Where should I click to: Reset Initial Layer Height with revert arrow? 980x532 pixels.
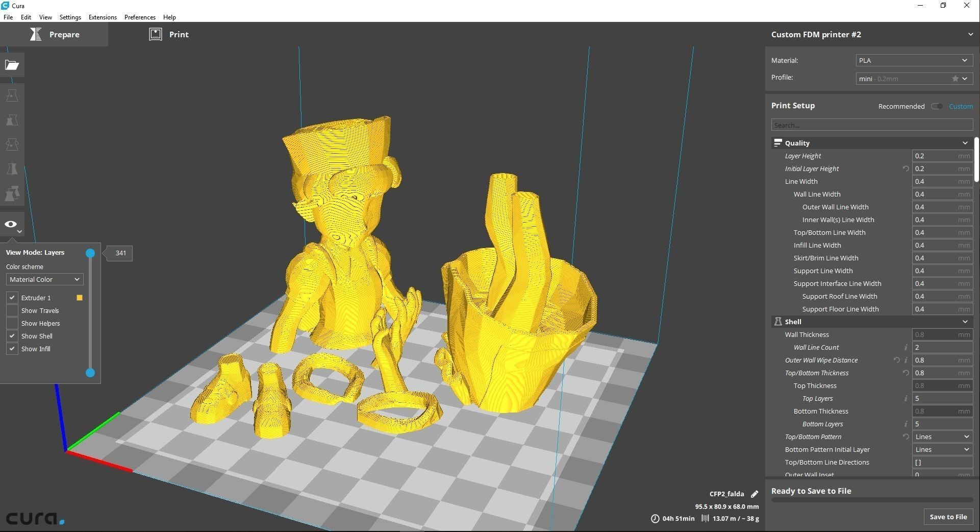(906, 168)
